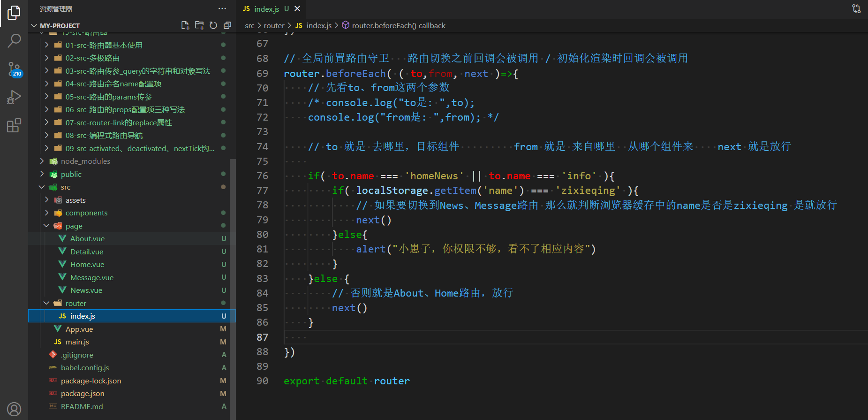Select the index.js editor tab

pyautogui.click(x=271, y=9)
